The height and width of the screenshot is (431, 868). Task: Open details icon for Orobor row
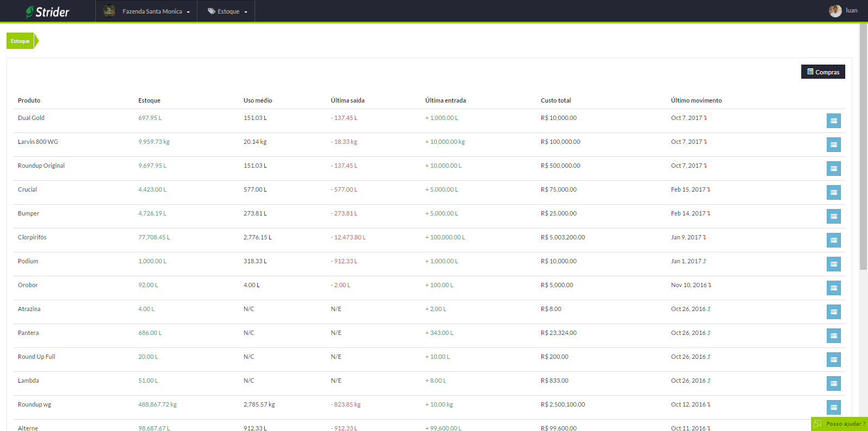point(833,288)
